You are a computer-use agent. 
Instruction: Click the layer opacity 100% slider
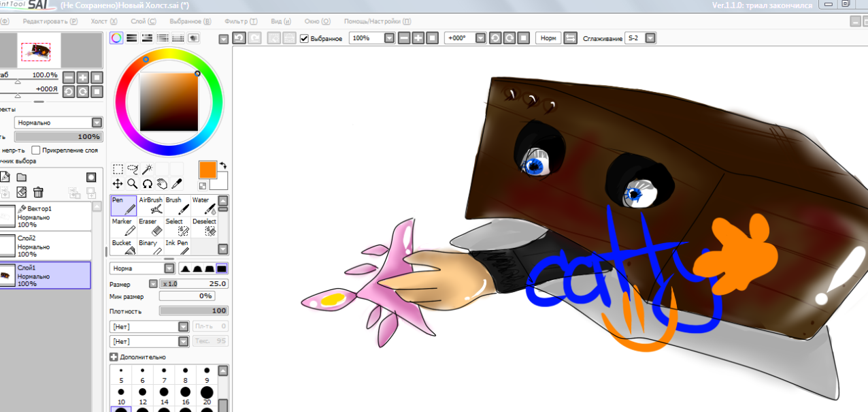[x=58, y=136]
